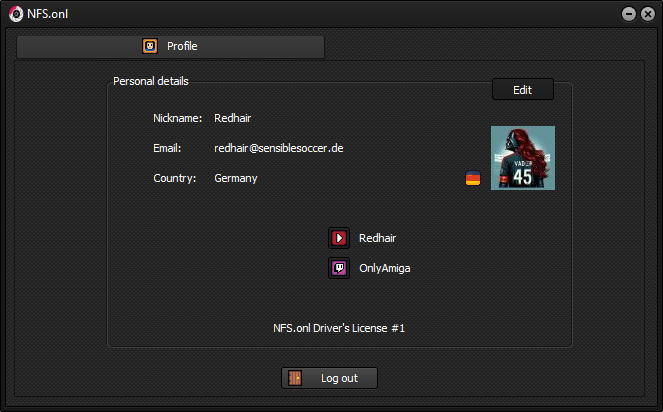Open the Twitch icon next to OnlyAmiga
Screen dimensions: 663x412
tap(339, 268)
